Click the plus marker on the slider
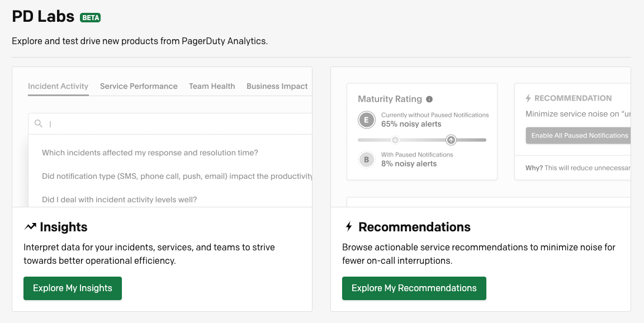This screenshot has width=644, height=323. click(395, 140)
